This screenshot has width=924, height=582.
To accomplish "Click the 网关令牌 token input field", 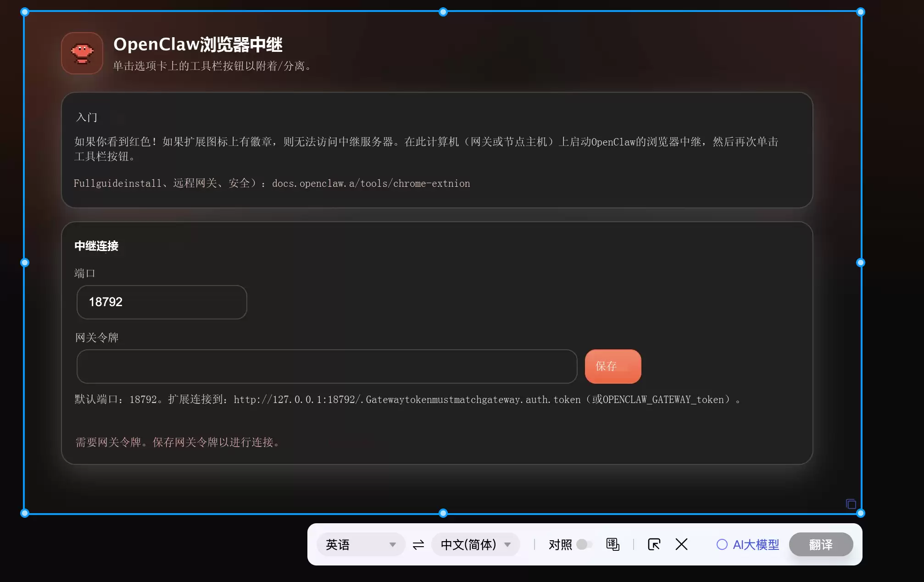I will [x=326, y=366].
